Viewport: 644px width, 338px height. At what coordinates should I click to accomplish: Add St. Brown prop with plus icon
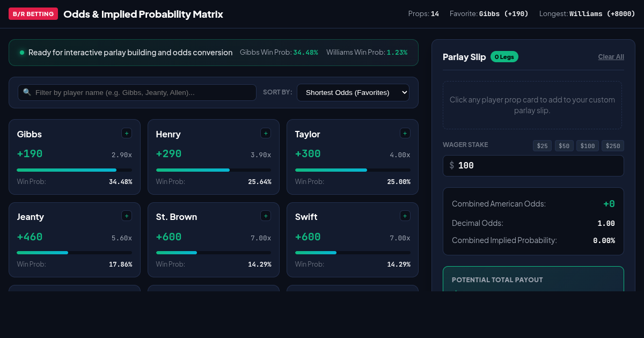click(x=266, y=216)
